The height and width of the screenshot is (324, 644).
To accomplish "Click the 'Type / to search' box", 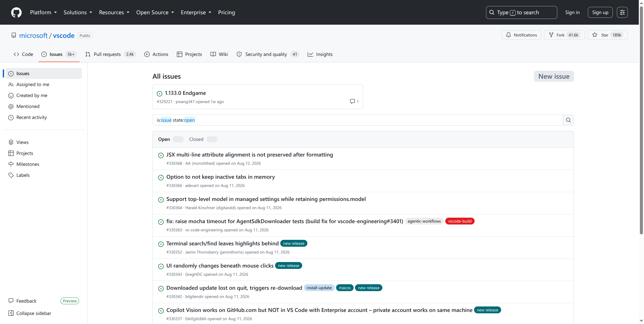I will click(x=521, y=12).
